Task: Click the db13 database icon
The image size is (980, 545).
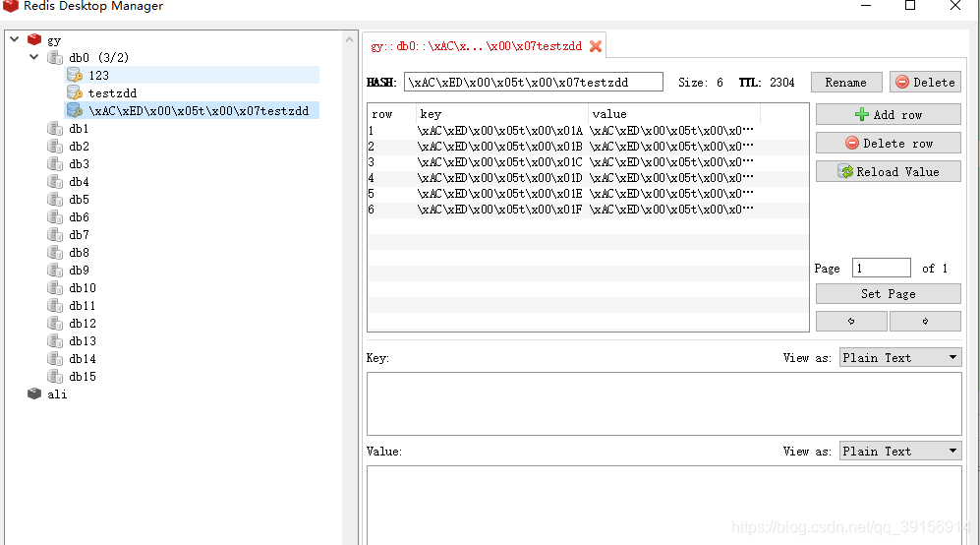Action: tap(55, 341)
